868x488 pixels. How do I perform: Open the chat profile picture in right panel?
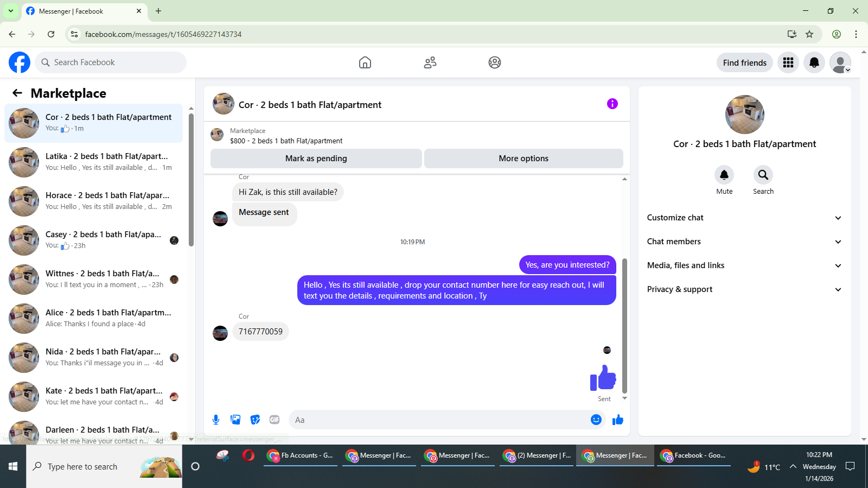[745, 115]
